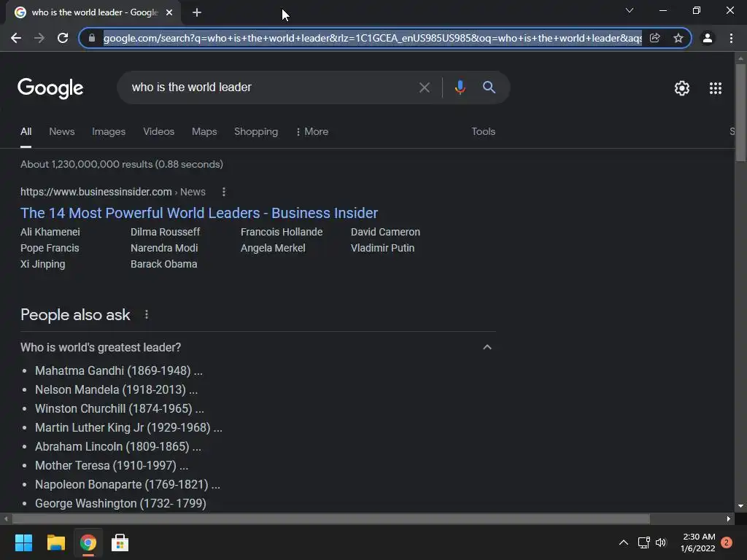Click the Ali Khamenei link
This screenshot has height=560, width=747.
click(x=50, y=232)
